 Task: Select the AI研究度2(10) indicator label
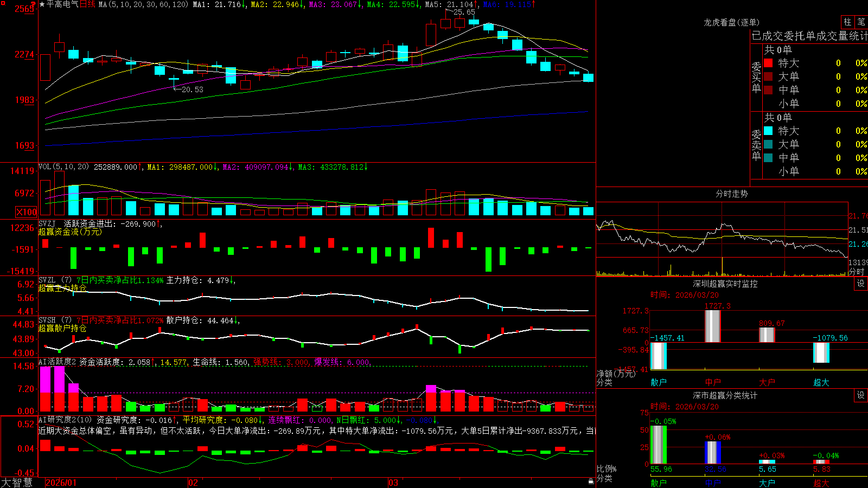coord(65,420)
